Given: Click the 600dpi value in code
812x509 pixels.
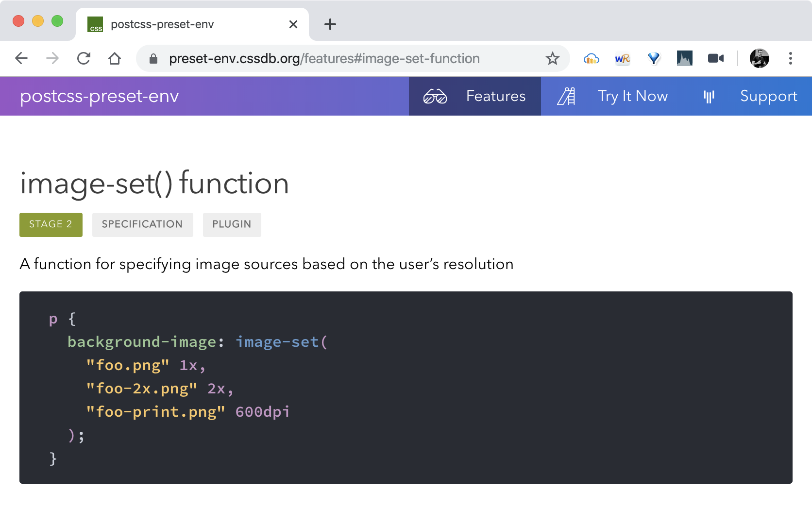Looking at the screenshot, I should click(x=263, y=412).
